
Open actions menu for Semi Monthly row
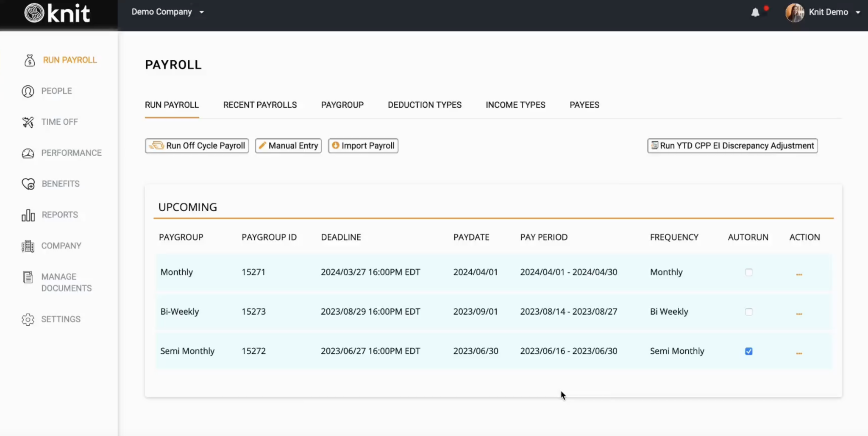[x=800, y=352]
